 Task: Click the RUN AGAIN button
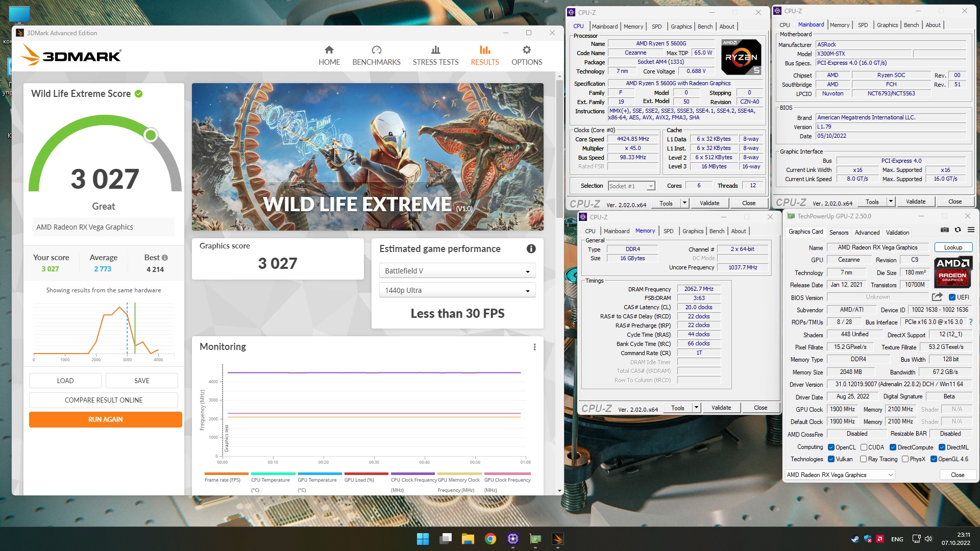[x=106, y=419]
